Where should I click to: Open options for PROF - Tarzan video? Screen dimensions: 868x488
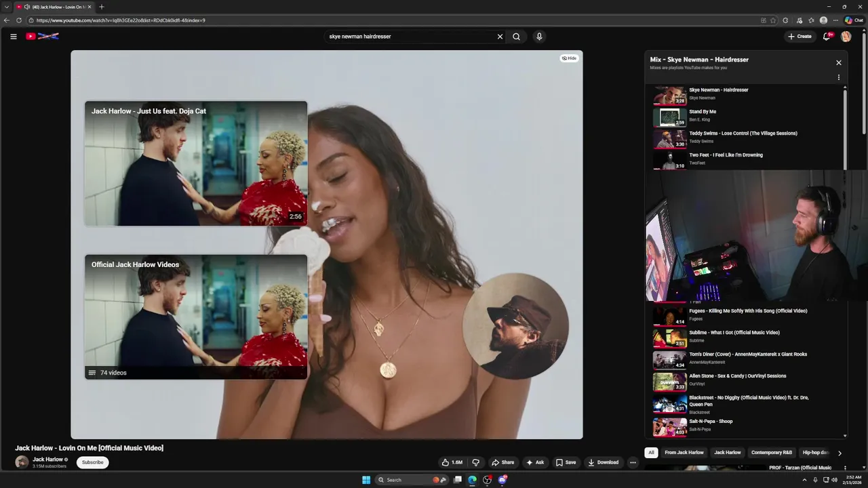(845, 468)
